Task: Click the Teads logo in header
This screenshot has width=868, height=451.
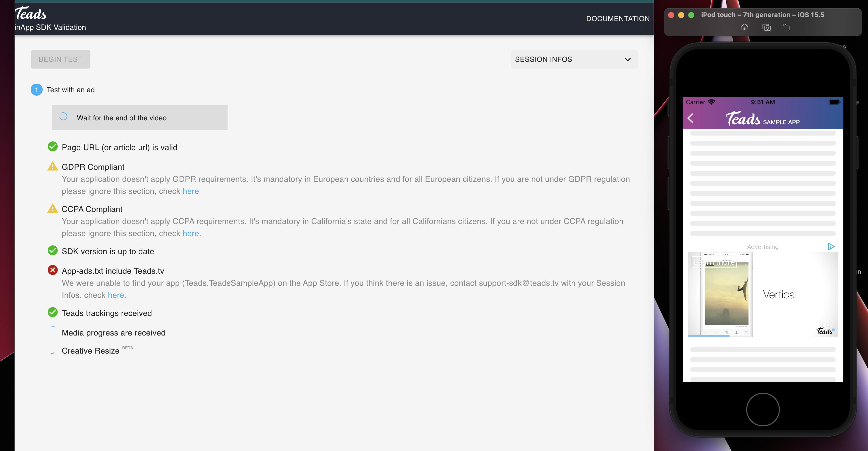Action: (30, 14)
